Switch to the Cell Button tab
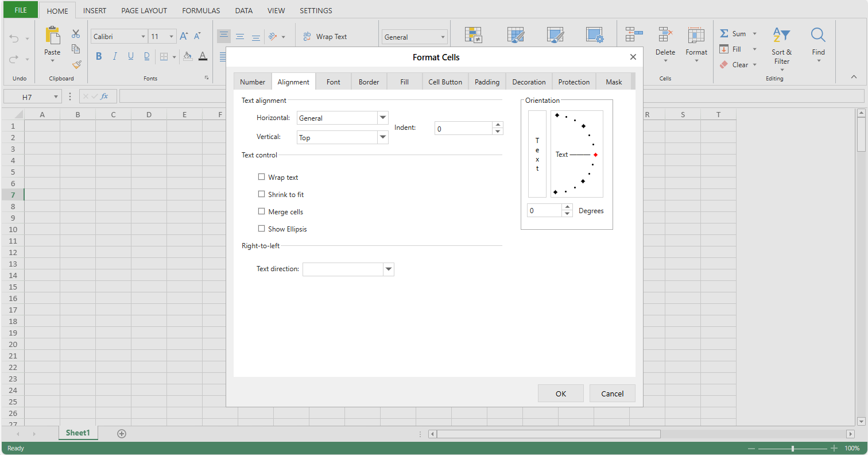This screenshot has width=868, height=455. [445, 82]
